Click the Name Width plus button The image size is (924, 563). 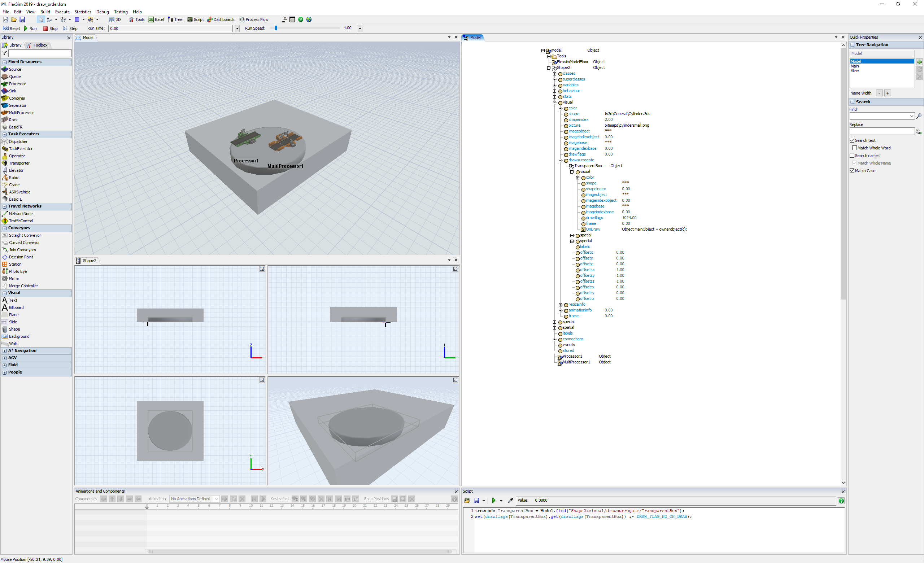pyautogui.click(x=888, y=93)
